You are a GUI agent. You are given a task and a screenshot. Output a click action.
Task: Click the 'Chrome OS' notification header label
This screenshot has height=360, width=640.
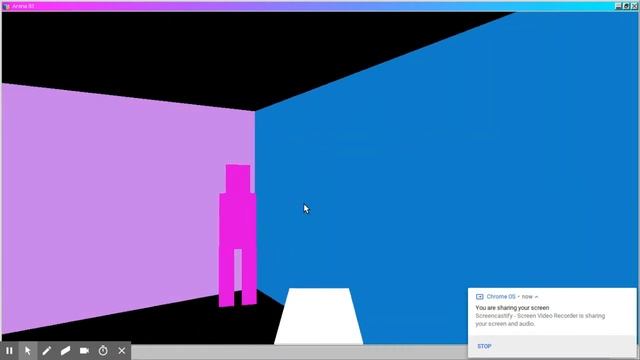click(501, 297)
